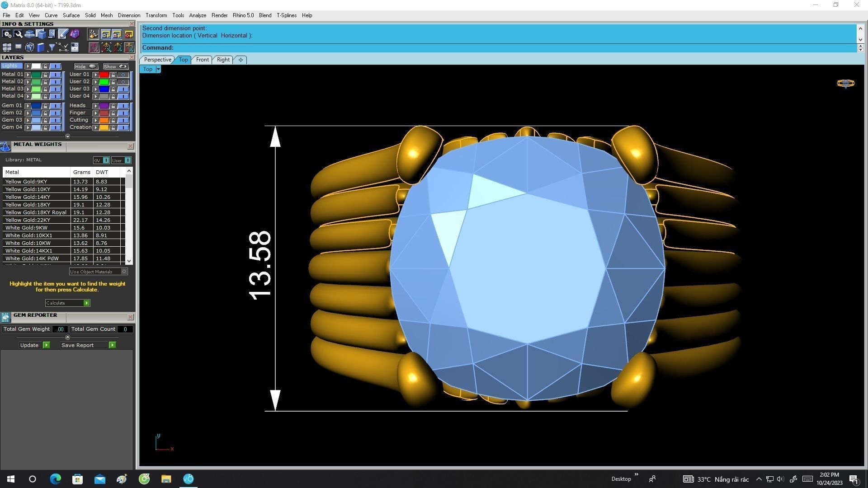
Task: Click the scroll document icon
Action: [x=52, y=34]
